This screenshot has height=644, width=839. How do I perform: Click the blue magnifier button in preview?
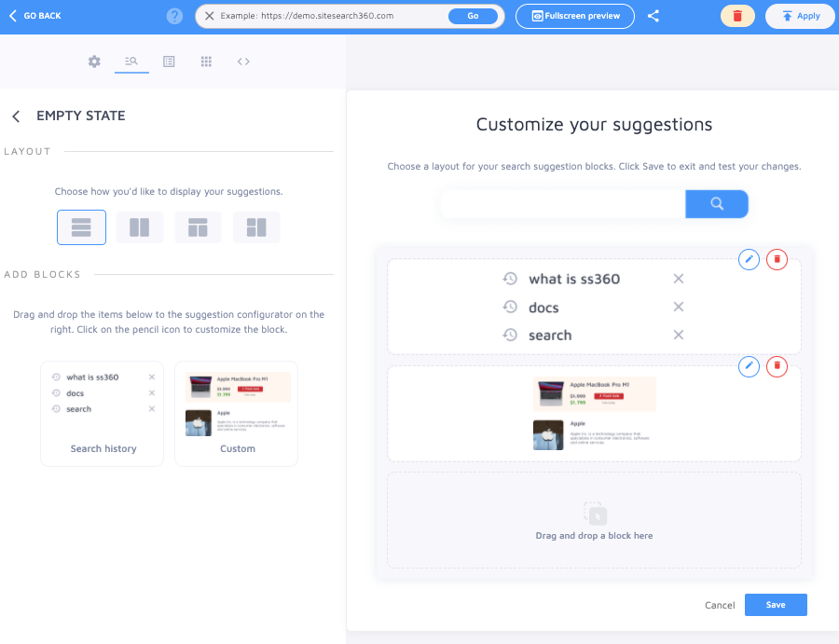pos(716,203)
